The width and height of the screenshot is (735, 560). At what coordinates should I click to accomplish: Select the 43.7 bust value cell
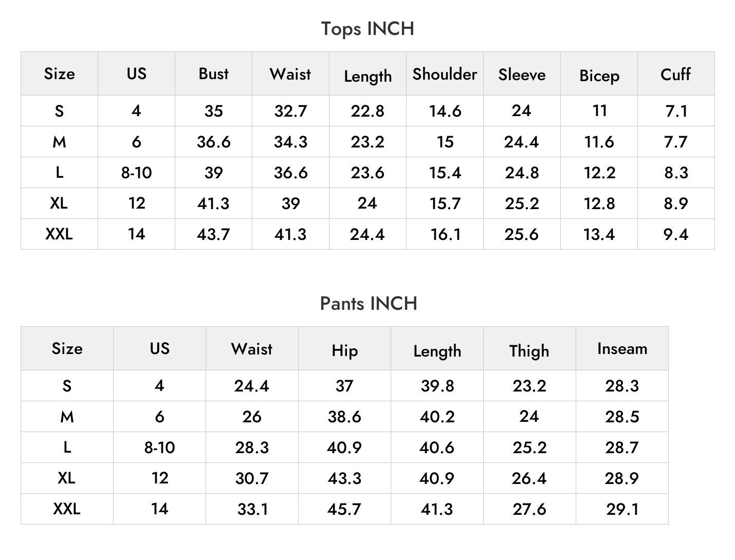[213, 234]
